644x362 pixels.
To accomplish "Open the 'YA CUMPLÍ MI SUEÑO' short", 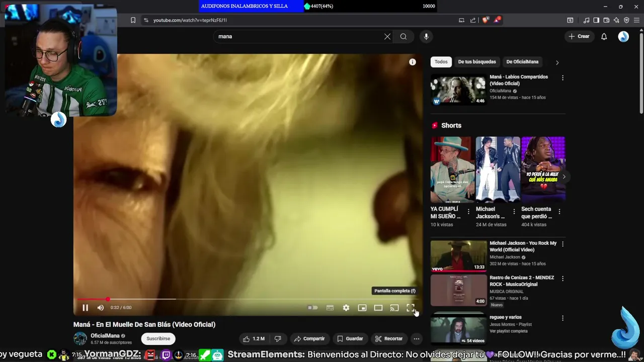I will point(452,169).
